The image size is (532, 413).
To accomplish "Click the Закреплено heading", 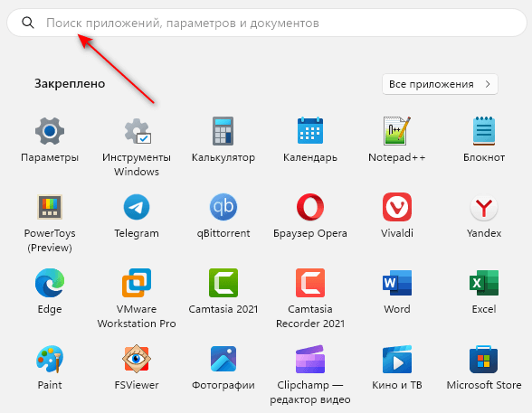I will [70, 83].
